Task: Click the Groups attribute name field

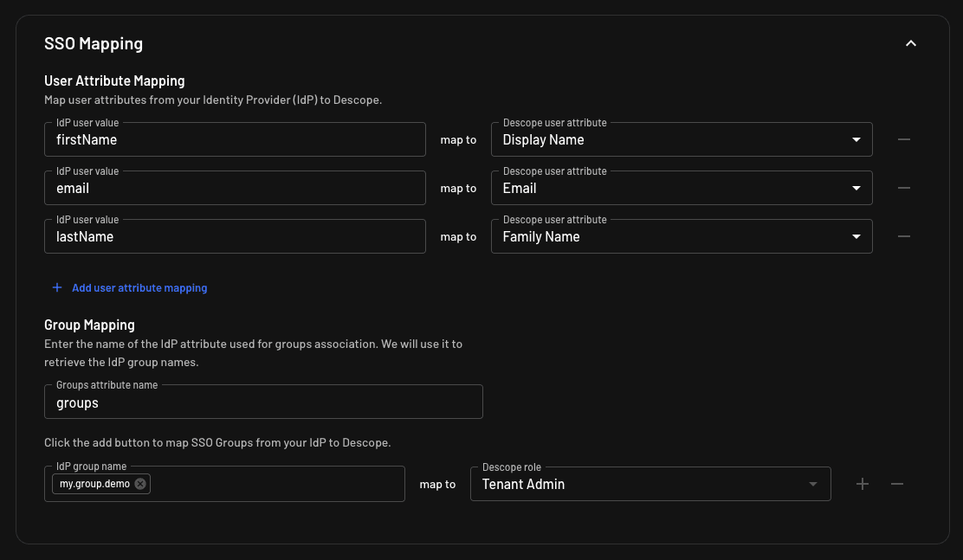Action: click(x=262, y=402)
